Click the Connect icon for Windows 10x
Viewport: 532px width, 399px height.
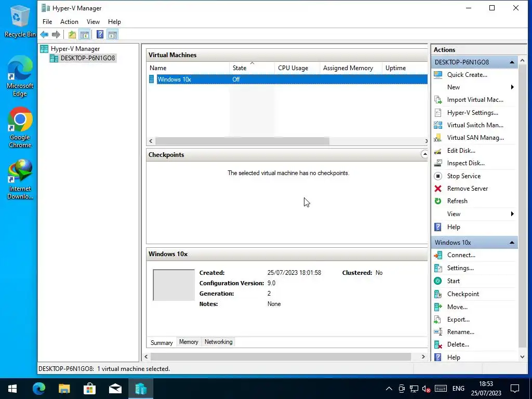[438, 255]
